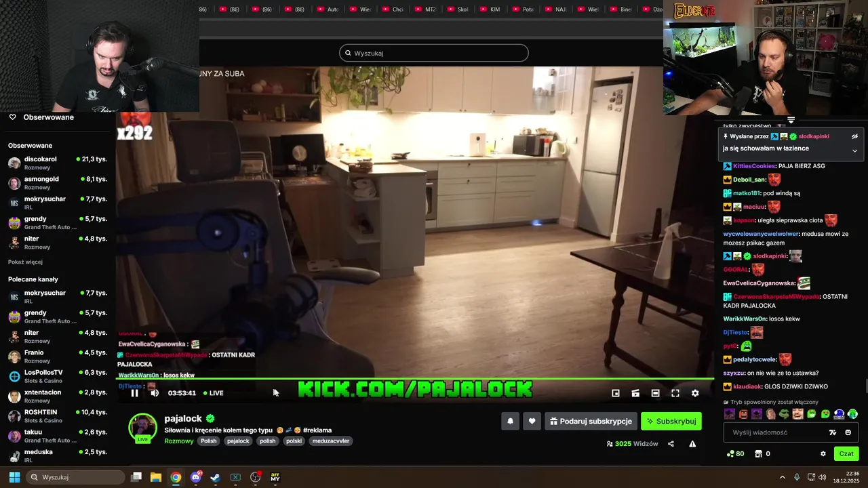Open klaudiaok username in chat
The height and width of the screenshot is (488, 868).
click(x=747, y=386)
